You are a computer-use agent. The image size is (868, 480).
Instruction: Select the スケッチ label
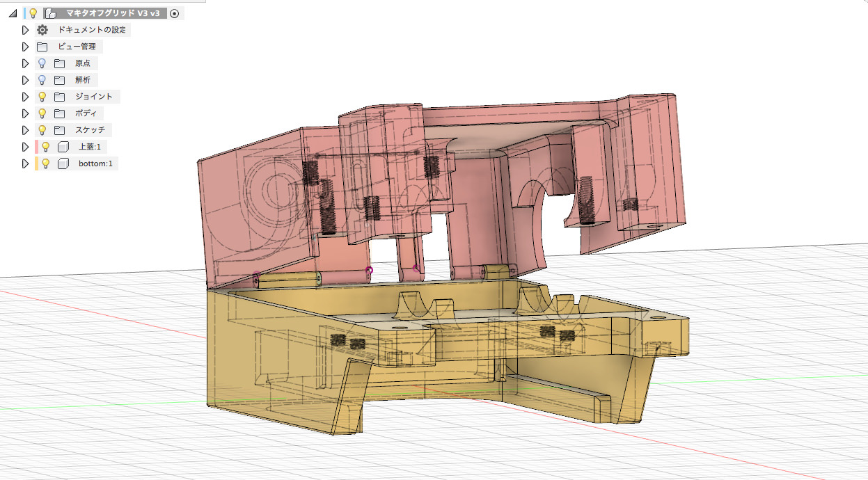pos(90,130)
